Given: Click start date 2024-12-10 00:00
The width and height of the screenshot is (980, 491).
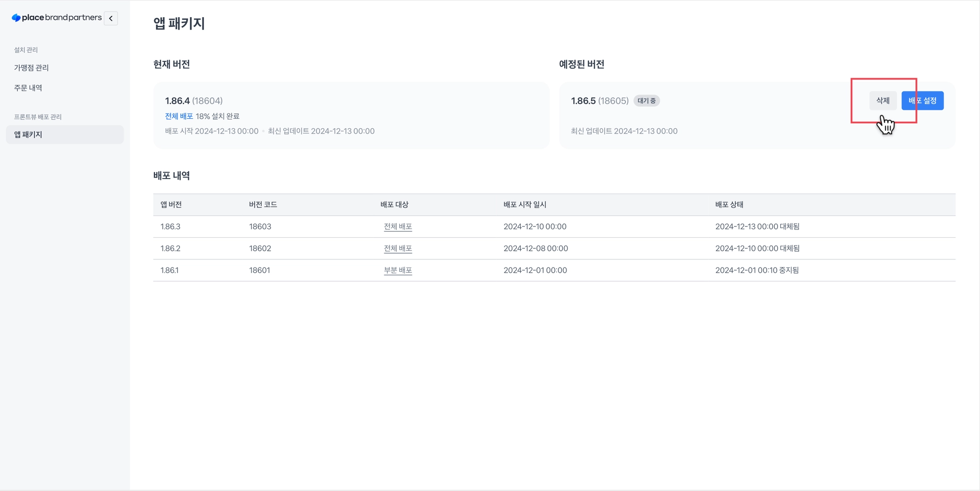Looking at the screenshot, I should pos(535,227).
